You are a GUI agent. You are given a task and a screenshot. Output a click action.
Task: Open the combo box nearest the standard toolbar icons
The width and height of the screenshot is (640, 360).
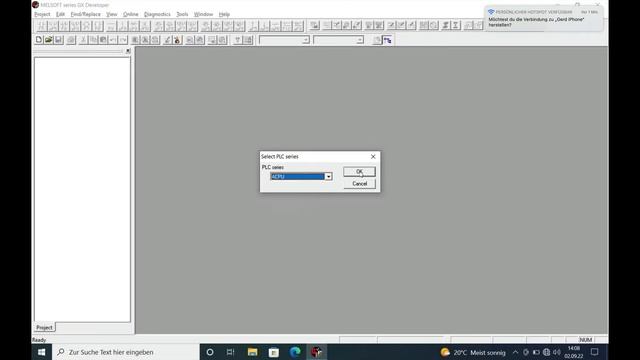(x=284, y=40)
